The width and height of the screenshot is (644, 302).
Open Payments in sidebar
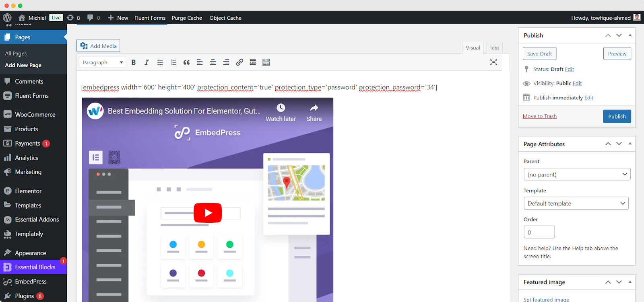click(x=33, y=143)
